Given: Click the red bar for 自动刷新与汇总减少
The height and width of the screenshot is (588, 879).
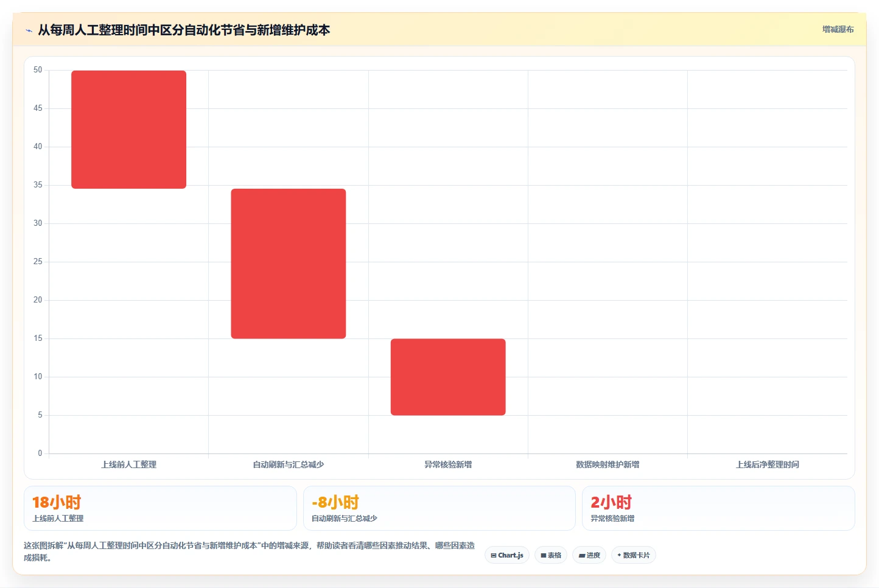Looking at the screenshot, I should tap(289, 264).
